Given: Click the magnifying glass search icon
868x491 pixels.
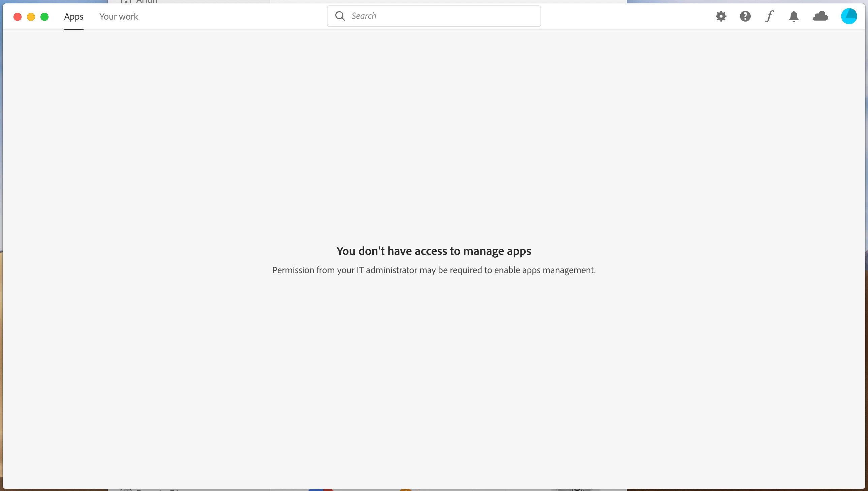Looking at the screenshot, I should (x=340, y=16).
